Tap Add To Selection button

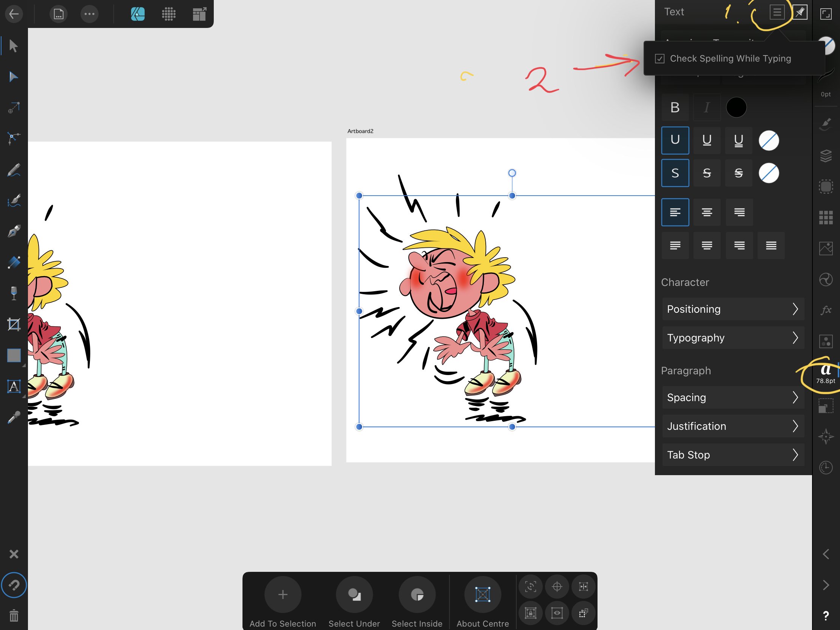click(283, 603)
